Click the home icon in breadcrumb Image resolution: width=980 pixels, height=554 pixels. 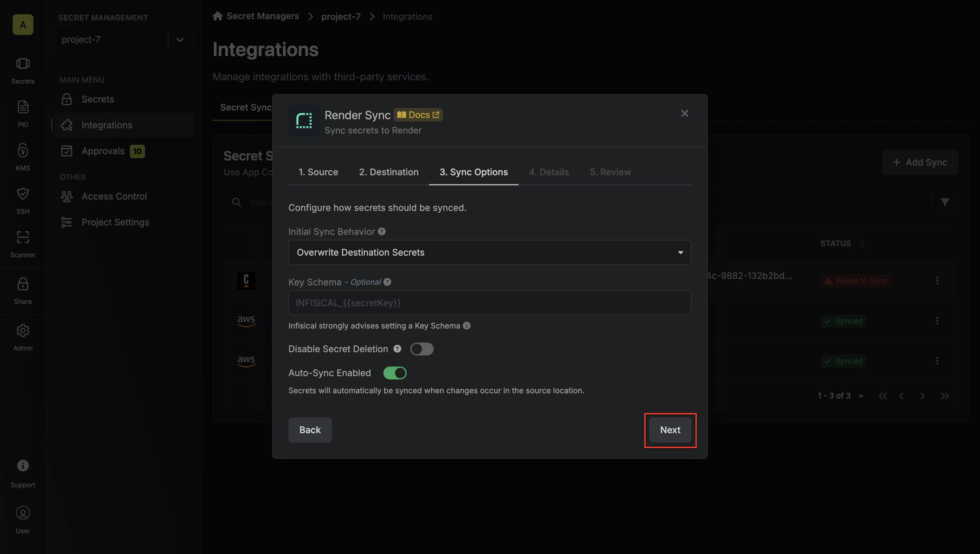click(x=218, y=16)
